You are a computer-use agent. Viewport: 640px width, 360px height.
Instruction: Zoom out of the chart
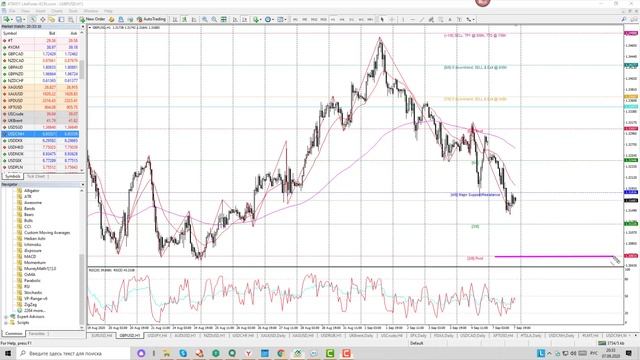(214, 19)
